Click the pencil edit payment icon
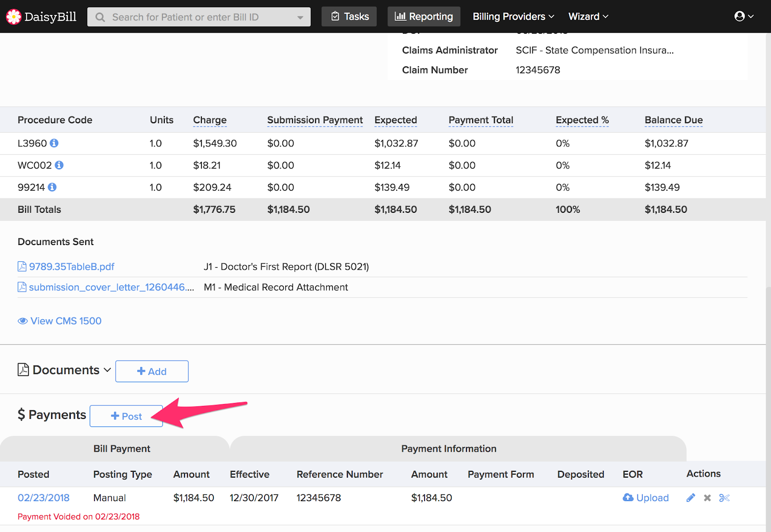The width and height of the screenshot is (771, 532). [691, 498]
